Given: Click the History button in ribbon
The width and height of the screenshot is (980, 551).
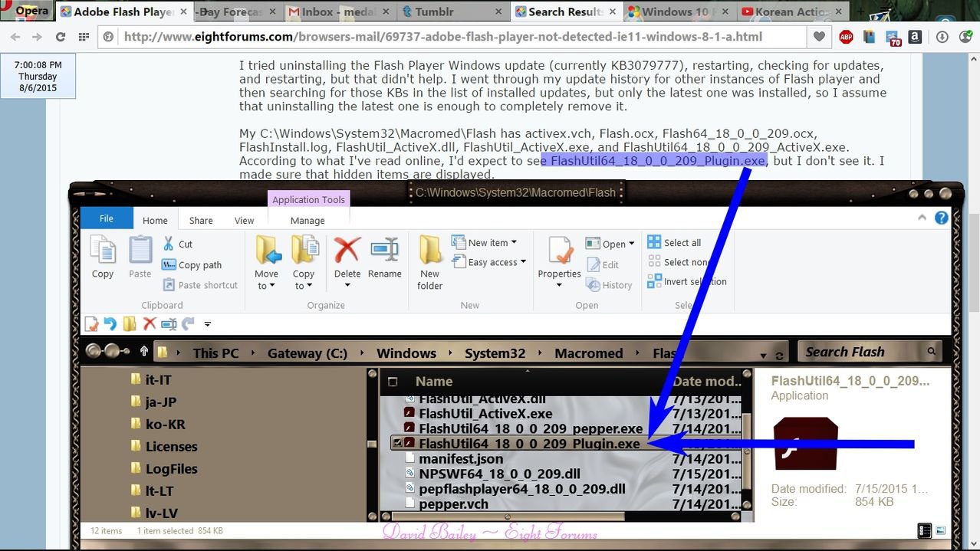Looking at the screenshot, I should click(x=610, y=284).
